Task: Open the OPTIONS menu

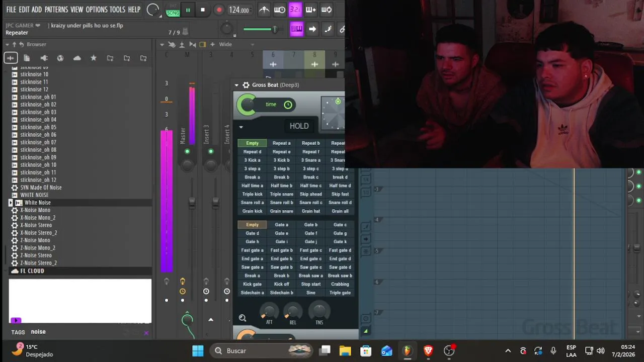Action: (97, 10)
